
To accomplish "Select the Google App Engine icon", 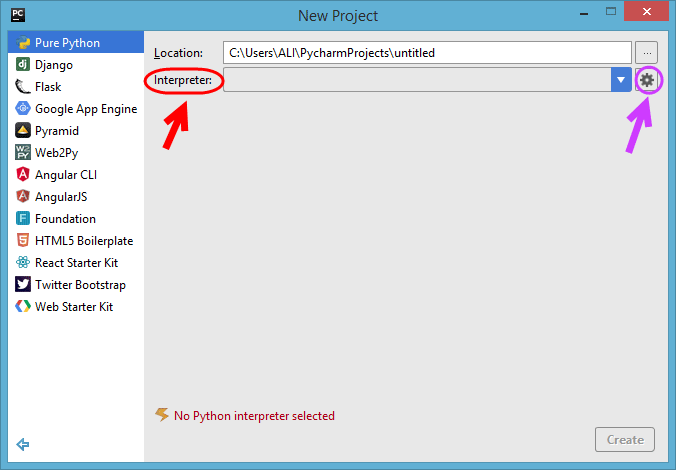I will [23, 108].
